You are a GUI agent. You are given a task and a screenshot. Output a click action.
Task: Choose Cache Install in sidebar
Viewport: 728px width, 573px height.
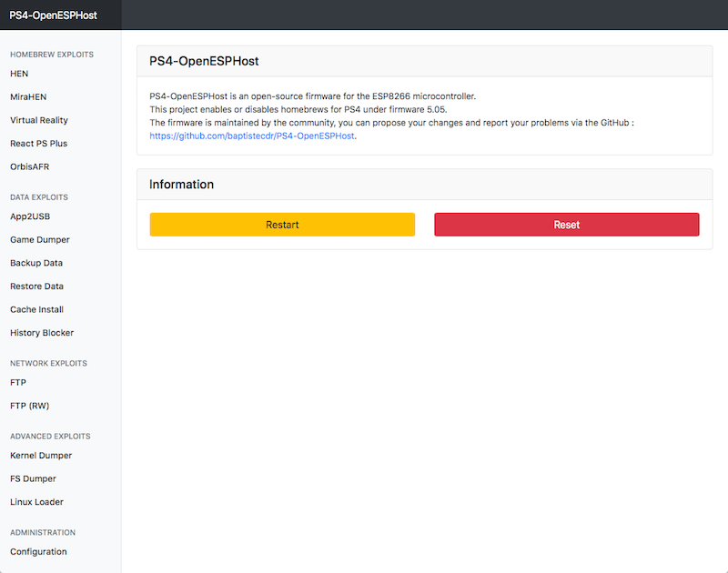click(36, 309)
